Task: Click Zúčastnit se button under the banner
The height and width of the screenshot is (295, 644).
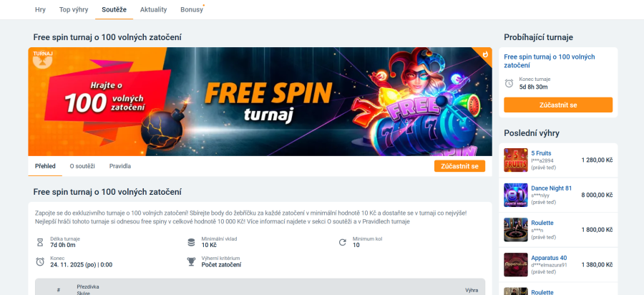Action: pos(459,166)
